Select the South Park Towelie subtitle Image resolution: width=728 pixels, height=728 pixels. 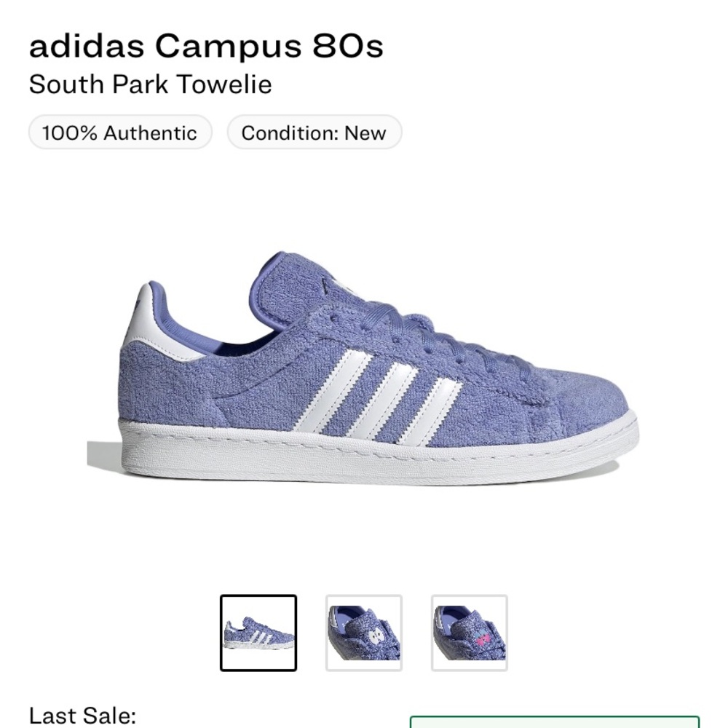click(151, 84)
